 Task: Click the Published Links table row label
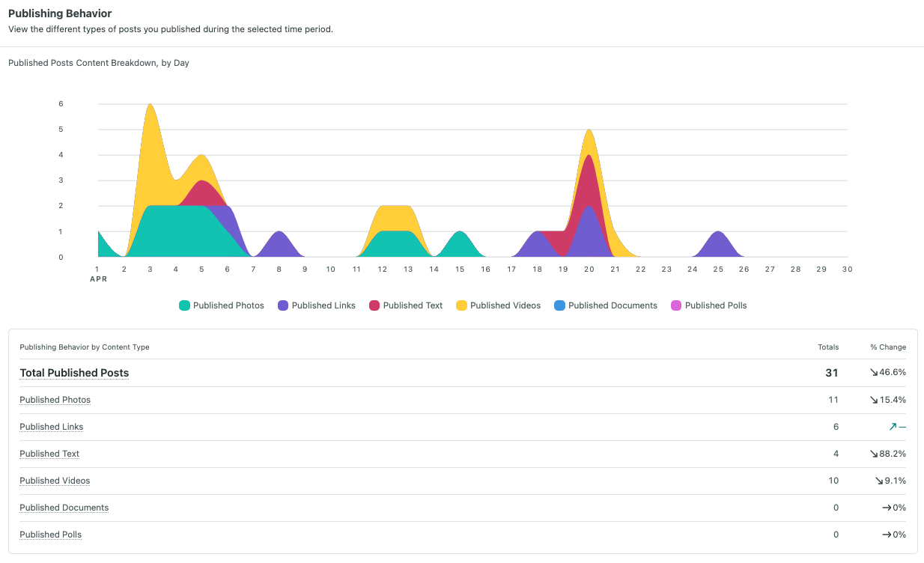51,427
